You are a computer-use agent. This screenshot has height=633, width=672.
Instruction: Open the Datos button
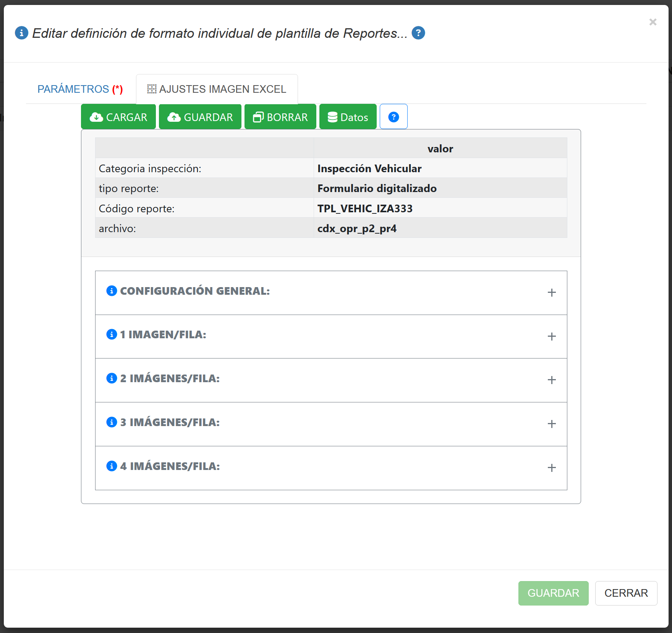[348, 117]
